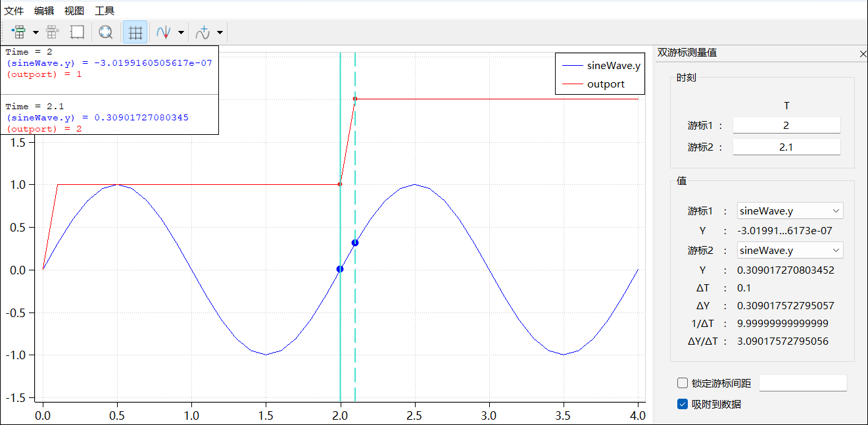Open the 视图 menu
This screenshot has width=868, height=425.
(74, 11)
